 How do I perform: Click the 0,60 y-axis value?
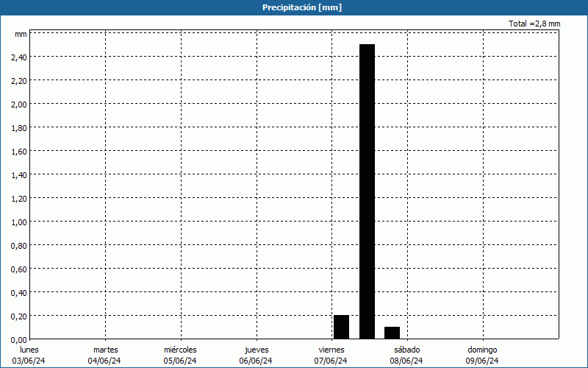[x=19, y=269]
